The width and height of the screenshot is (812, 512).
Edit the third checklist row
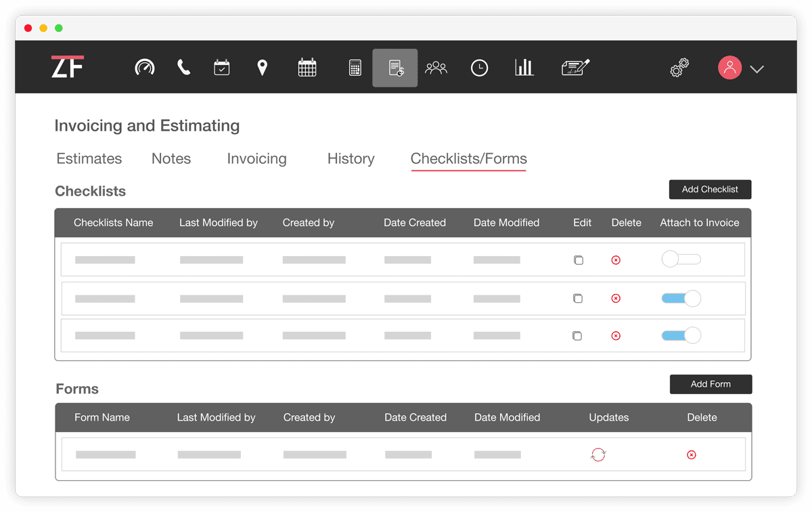577,335
